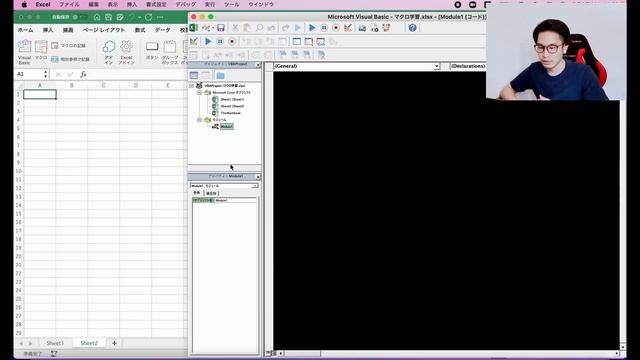Open ファイル in the macOS menu bar
The height and width of the screenshot is (360, 640).
69,4
